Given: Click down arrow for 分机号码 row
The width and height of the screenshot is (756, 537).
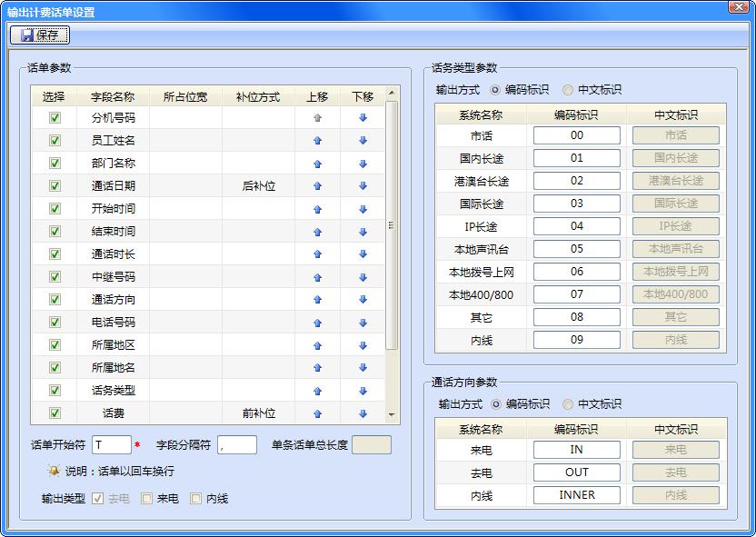Looking at the screenshot, I should [363, 118].
